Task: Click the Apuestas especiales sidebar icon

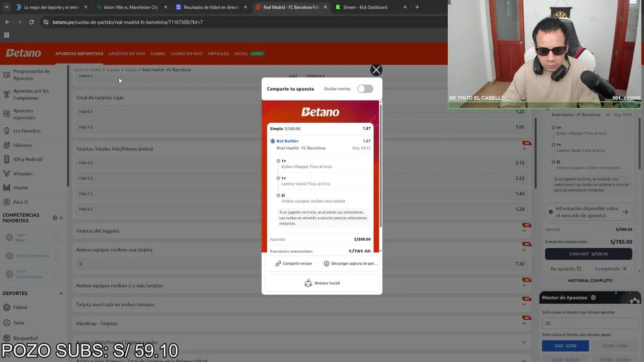Action: click(7, 114)
